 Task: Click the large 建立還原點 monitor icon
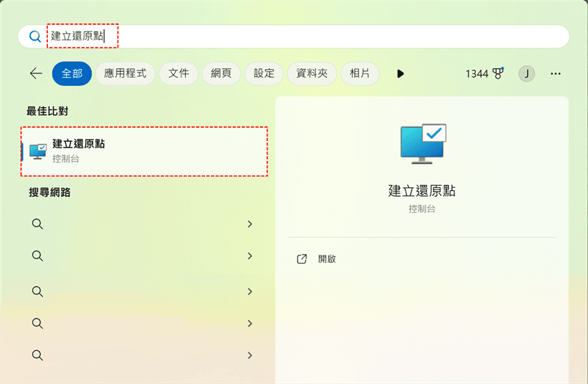(x=423, y=144)
